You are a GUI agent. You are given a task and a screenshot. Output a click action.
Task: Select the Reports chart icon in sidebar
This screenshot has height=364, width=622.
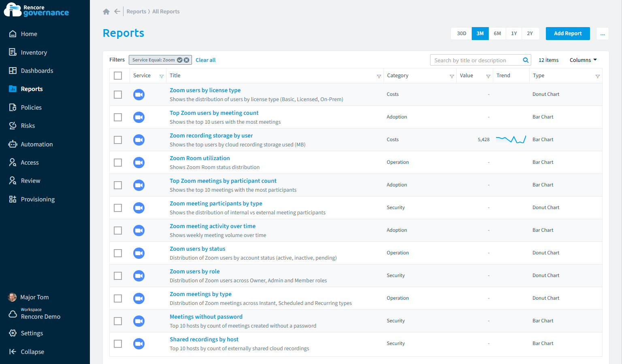[13, 89]
